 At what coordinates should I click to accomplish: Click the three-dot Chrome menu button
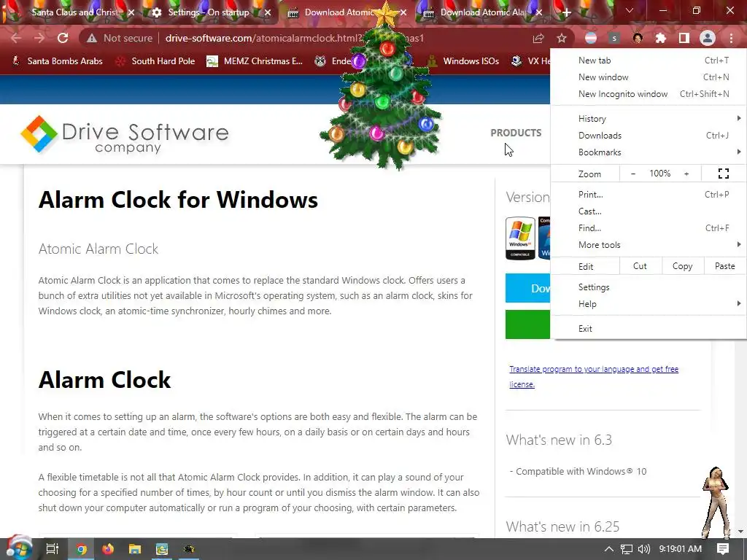(x=731, y=38)
